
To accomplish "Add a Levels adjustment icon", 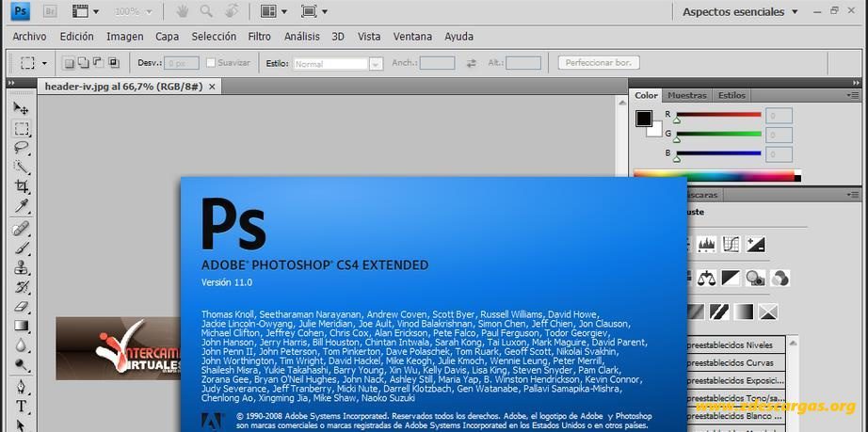I will (707, 244).
